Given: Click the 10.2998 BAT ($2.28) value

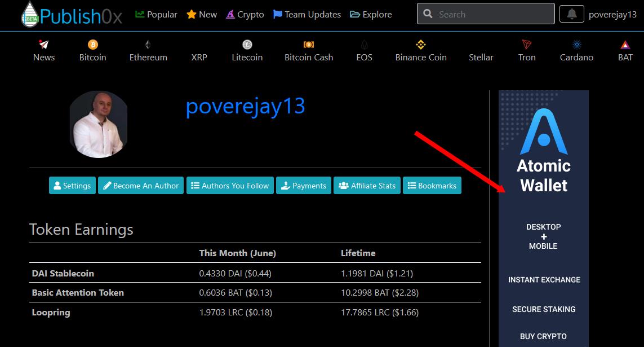Looking at the screenshot, I should [x=380, y=293].
